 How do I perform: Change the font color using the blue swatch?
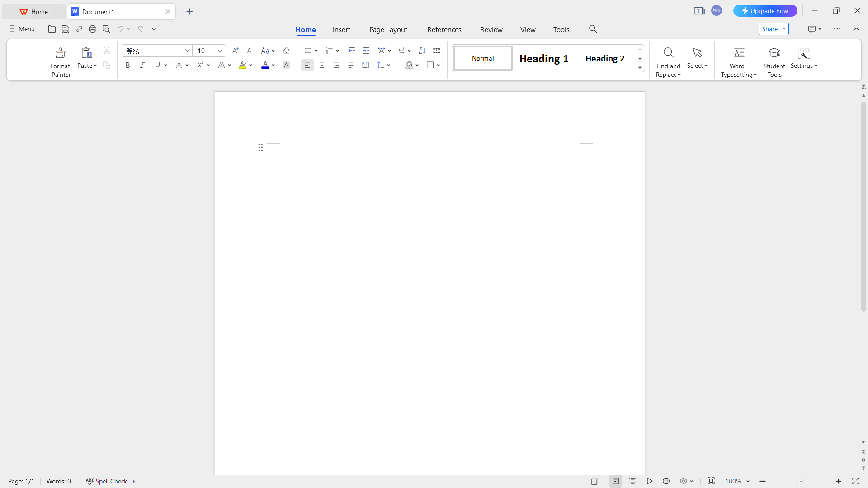tap(264, 65)
